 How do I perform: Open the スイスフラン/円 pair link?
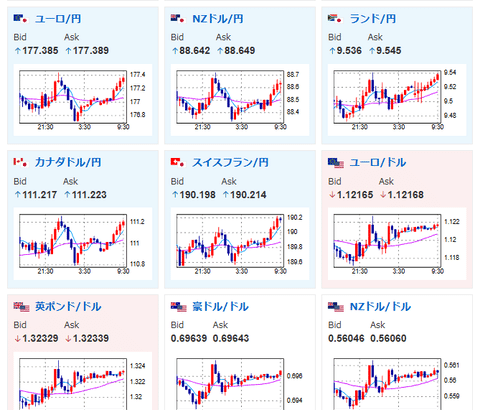230,162
